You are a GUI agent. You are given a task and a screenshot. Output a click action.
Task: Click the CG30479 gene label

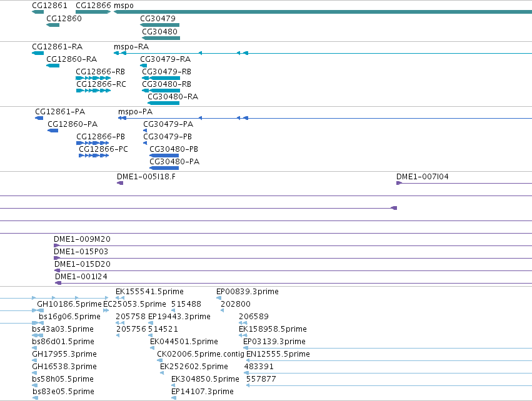pyautogui.click(x=158, y=18)
